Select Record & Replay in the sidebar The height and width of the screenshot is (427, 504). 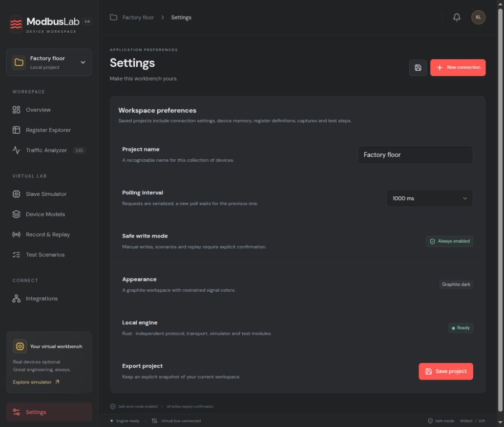click(x=49, y=235)
